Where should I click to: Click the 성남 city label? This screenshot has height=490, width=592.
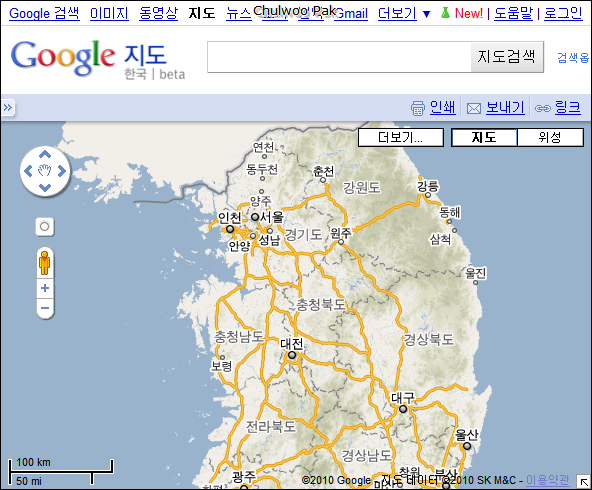[269, 240]
